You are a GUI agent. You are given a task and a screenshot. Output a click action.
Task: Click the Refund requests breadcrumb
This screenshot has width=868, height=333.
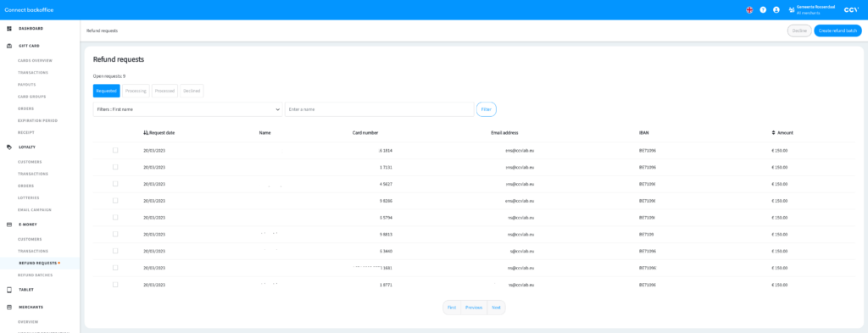[x=102, y=31]
